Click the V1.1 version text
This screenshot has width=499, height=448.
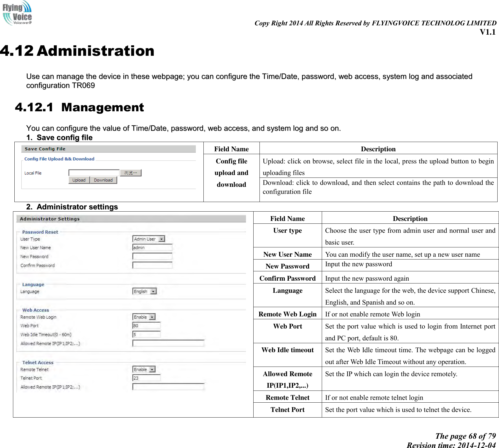[488, 32]
